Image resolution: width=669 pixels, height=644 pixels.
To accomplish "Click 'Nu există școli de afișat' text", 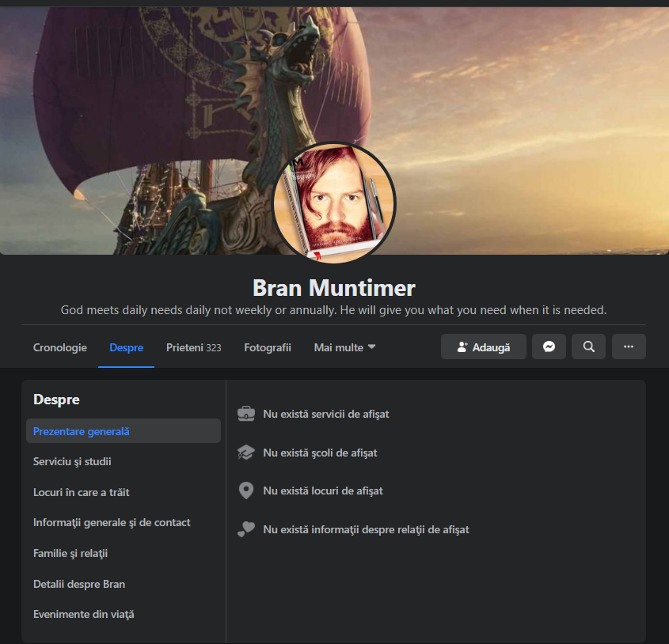I will coord(320,453).
